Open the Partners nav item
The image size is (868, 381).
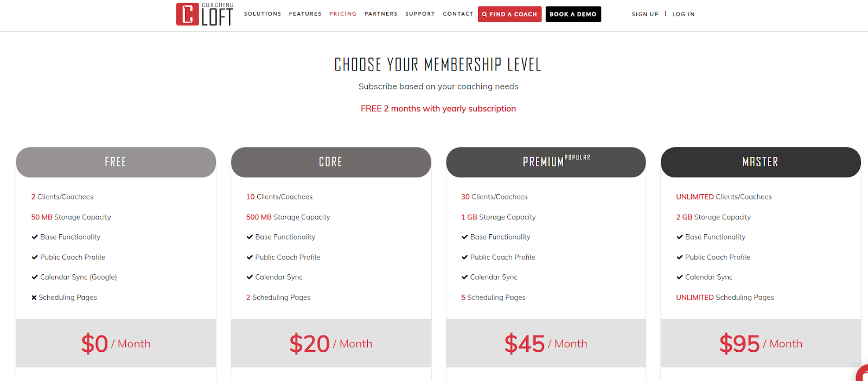coord(381,14)
